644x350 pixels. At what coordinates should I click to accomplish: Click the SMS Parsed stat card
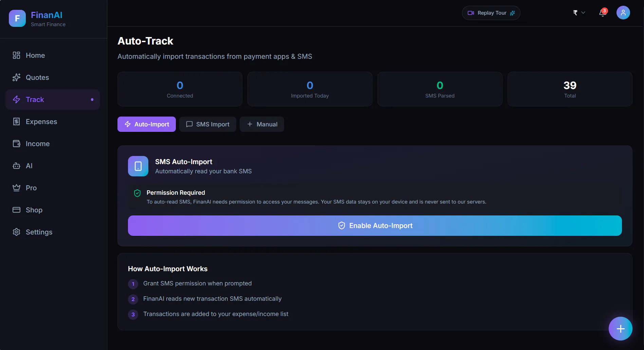tap(440, 89)
